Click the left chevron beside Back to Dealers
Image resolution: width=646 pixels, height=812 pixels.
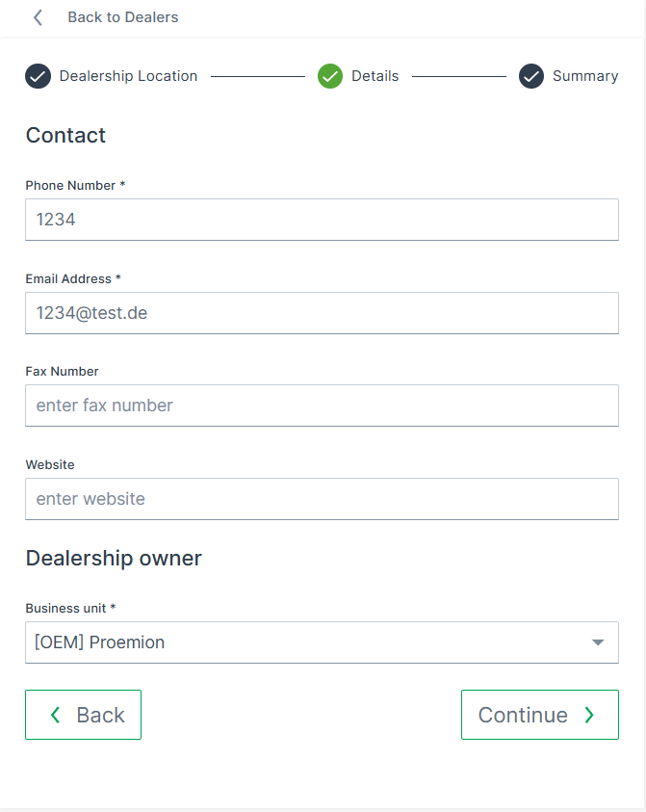click(39, 17)
